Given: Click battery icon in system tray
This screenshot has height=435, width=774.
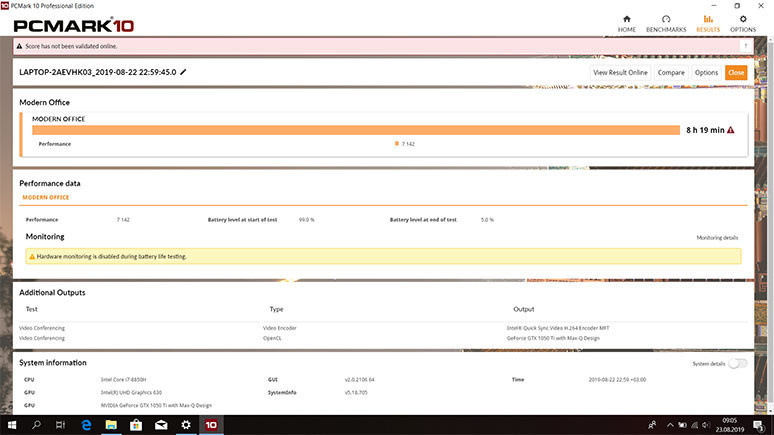Looking at the screenshot, I should point(682,425).
